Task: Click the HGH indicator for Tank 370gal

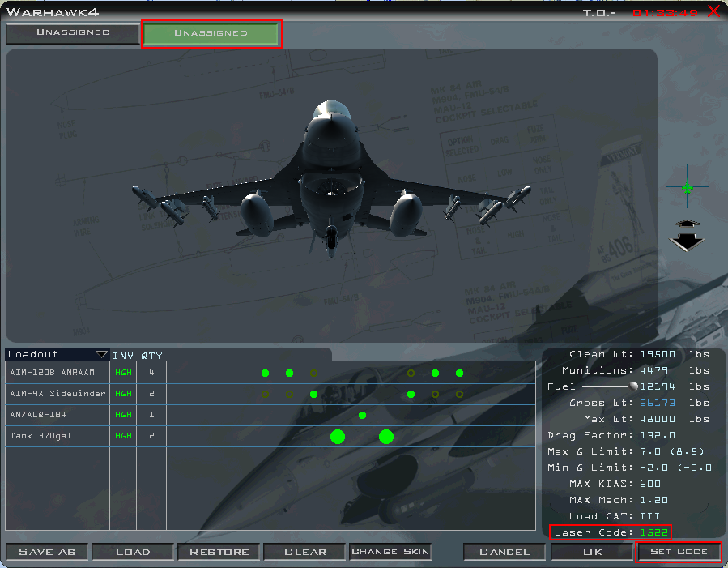Action: (x=122, y=436)
